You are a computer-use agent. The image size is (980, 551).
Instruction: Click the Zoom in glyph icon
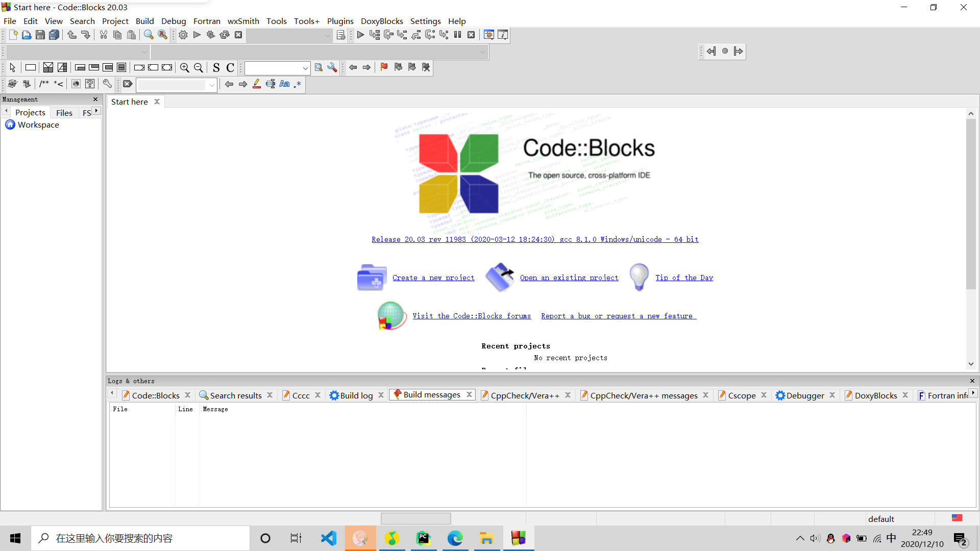click(x=185, y=68)
